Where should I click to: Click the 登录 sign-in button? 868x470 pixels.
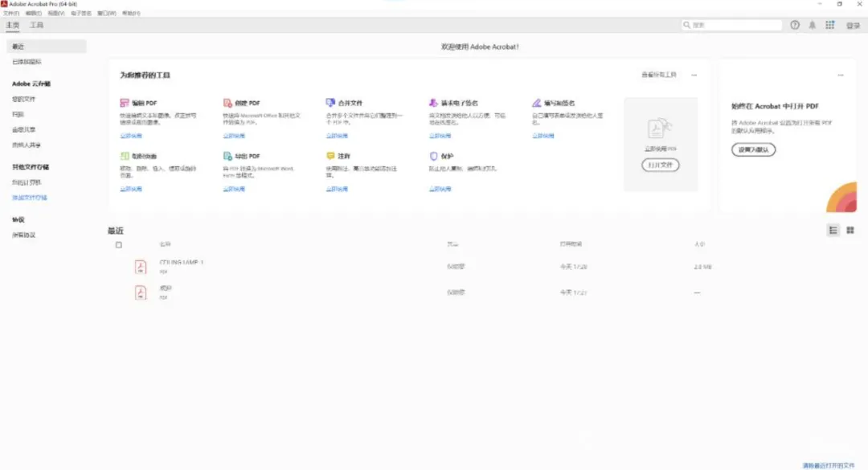pyautogui.click(x=853, y=26)
